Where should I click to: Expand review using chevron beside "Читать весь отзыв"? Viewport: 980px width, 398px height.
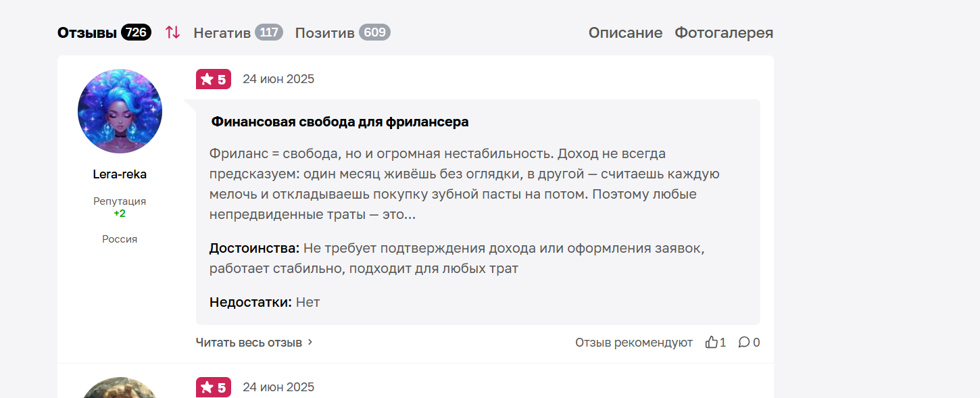coord(310,342)
